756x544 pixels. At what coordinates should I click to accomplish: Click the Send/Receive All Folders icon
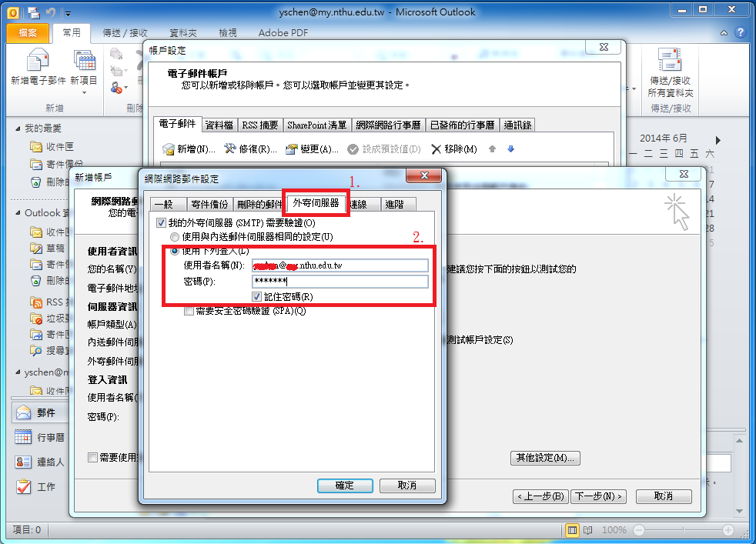pos(670,62)
